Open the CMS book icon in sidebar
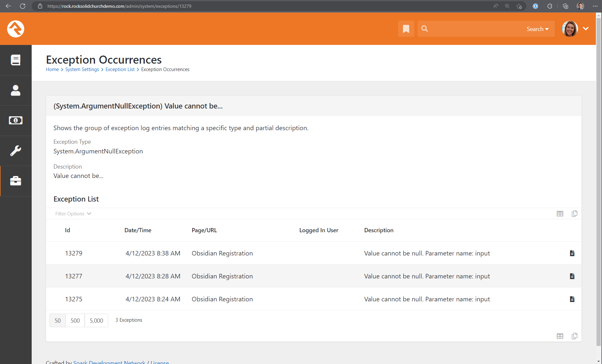The width and height of the screenshot is (602, 364). [x=16, y=60]
